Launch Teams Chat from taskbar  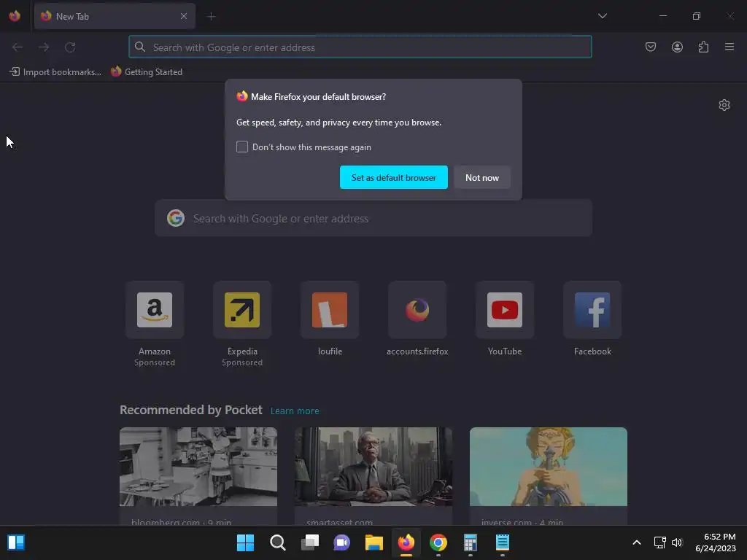click(x=341, y=542)
